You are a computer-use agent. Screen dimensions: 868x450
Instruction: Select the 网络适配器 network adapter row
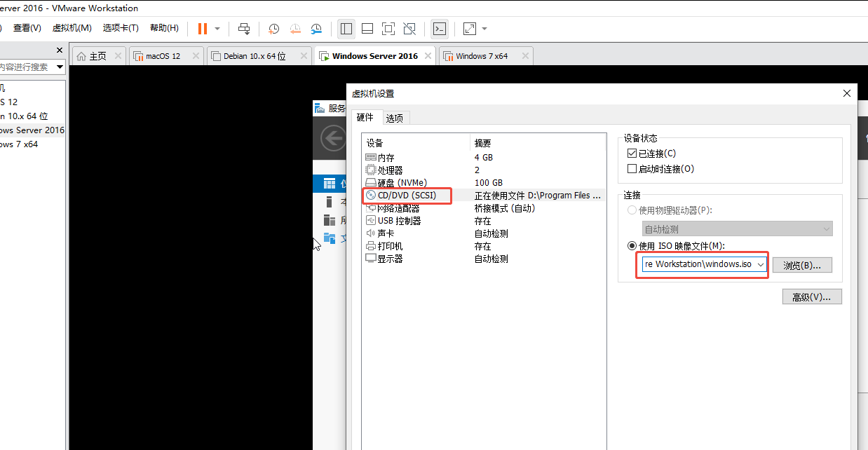pyautogui.click(x=484, y=208)
